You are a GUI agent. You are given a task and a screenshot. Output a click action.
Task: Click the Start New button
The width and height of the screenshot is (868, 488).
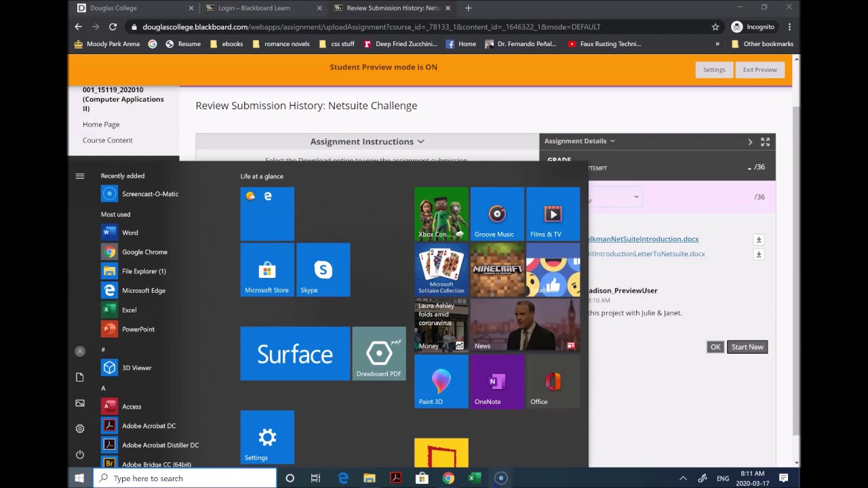[x=747, y=347]
